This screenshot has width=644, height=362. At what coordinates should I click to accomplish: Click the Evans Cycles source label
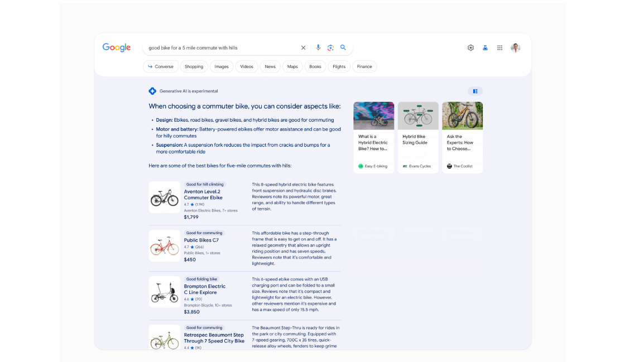point(417,166)
